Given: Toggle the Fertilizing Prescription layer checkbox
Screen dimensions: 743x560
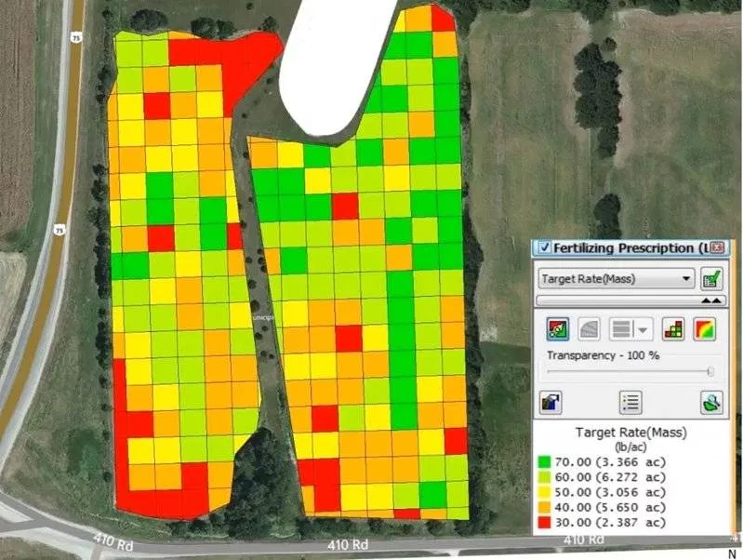Looking at the screenshot, I should coord(543,248).
